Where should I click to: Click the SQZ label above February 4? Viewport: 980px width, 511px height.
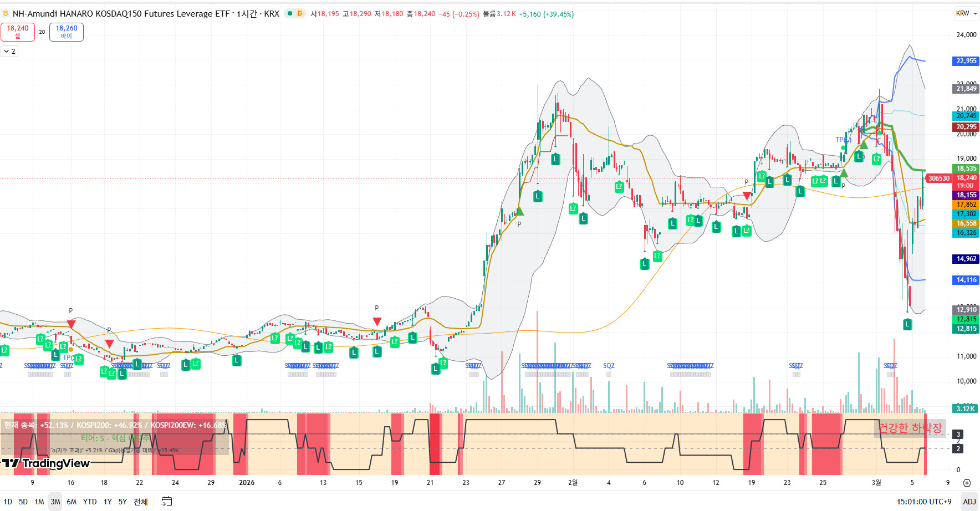tap(609, 366)
